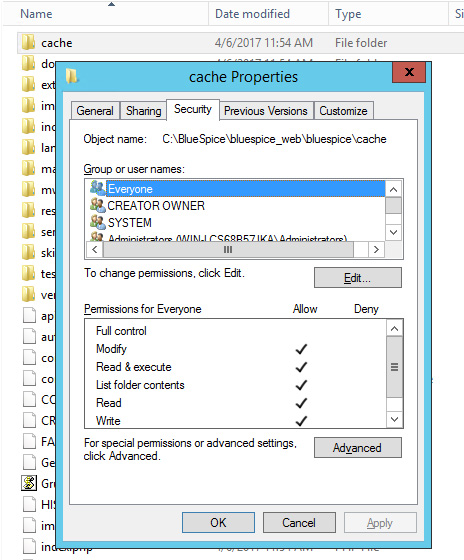Click the object name path text
This screenshot has width=464, height=560.
point(274,139)
